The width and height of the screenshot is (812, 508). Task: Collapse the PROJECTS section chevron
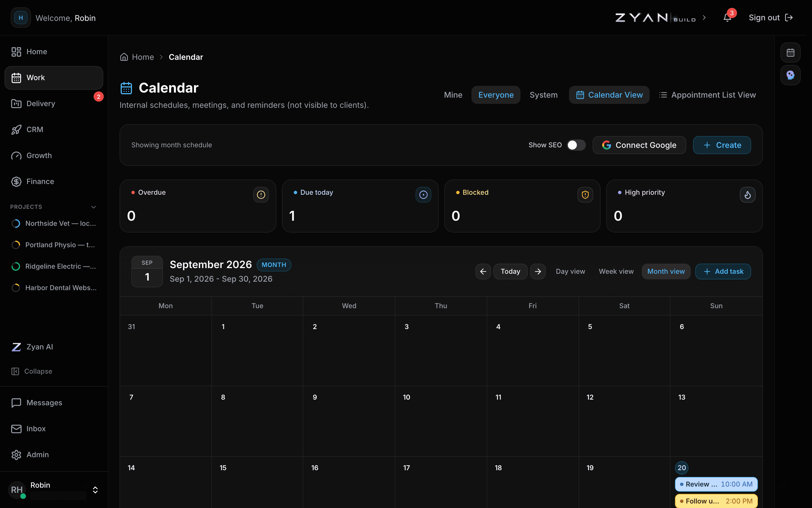click(94, 207)
